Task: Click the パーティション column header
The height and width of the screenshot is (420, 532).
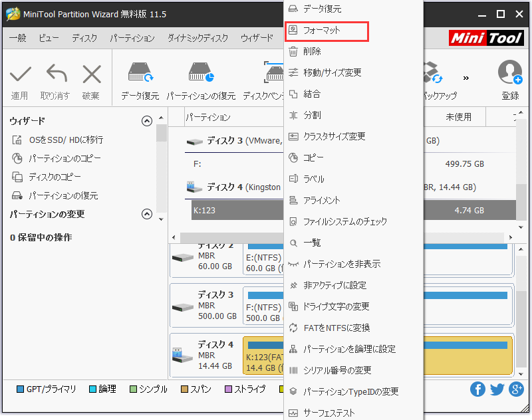Action: point(208,117)
